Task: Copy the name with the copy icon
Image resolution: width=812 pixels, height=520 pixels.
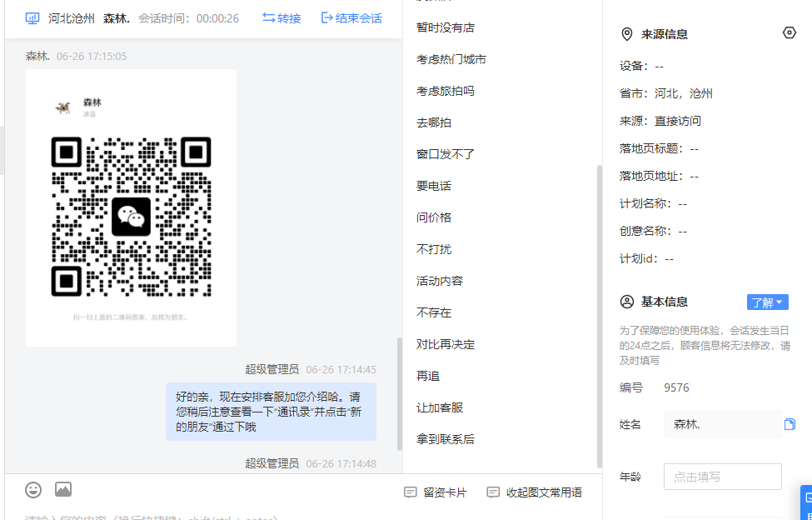Action: click(x=790, y=424)
